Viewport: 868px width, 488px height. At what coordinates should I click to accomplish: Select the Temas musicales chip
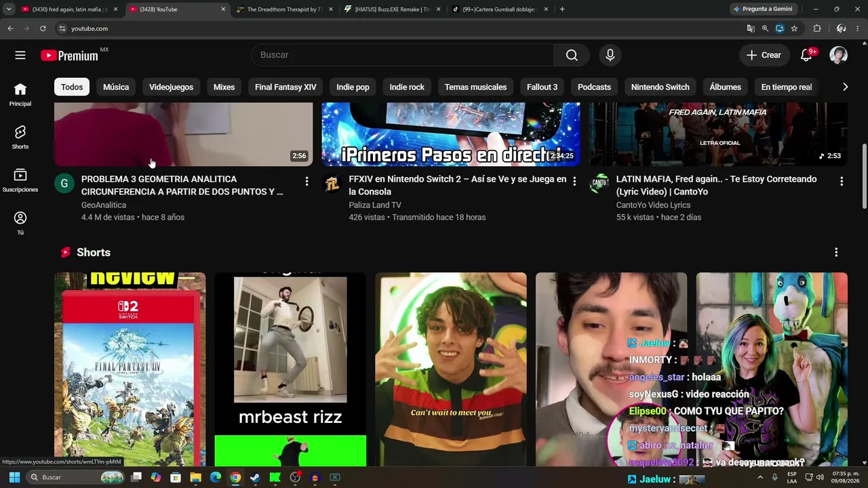point(475,87)
